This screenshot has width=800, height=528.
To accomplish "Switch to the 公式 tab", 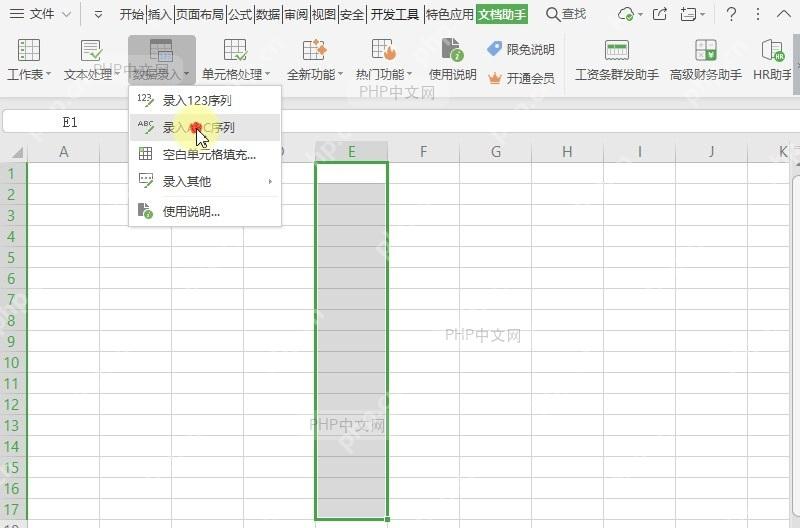I will pos(240,14).
